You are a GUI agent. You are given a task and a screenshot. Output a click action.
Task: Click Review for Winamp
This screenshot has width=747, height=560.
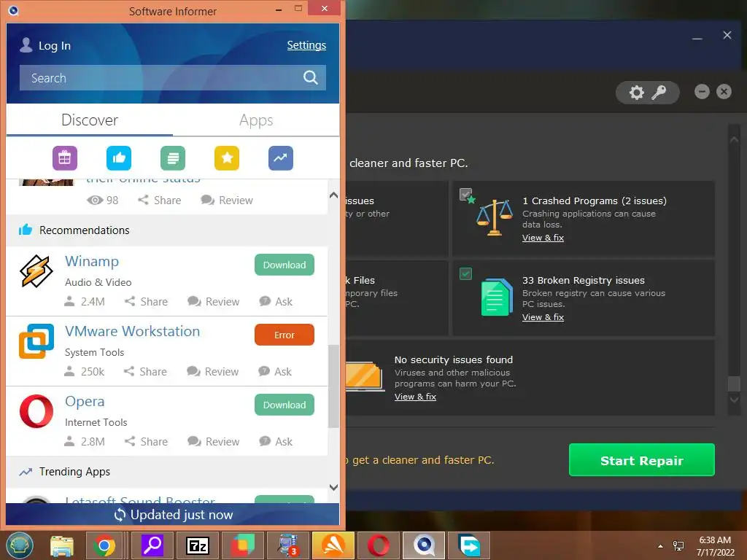click(214, 301)
